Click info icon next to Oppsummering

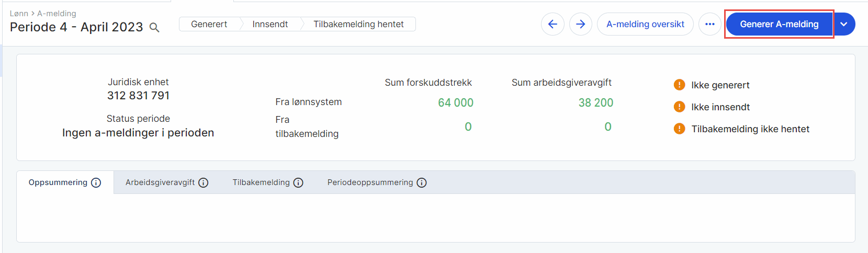(96, 182)
